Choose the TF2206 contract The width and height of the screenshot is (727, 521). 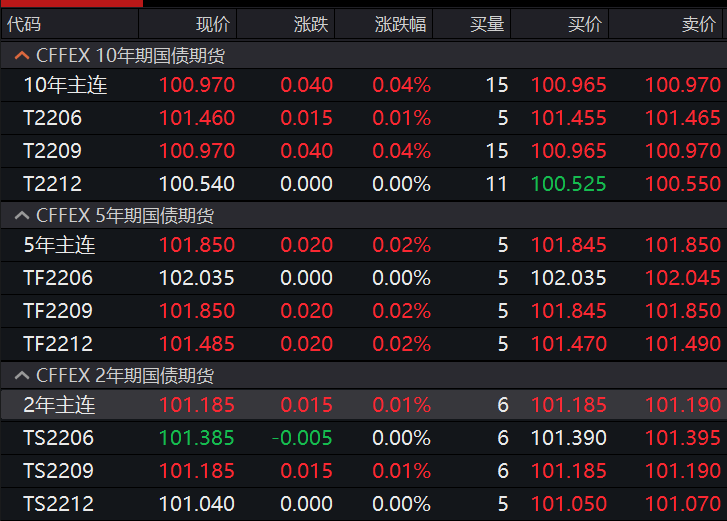tap(58, 278)
